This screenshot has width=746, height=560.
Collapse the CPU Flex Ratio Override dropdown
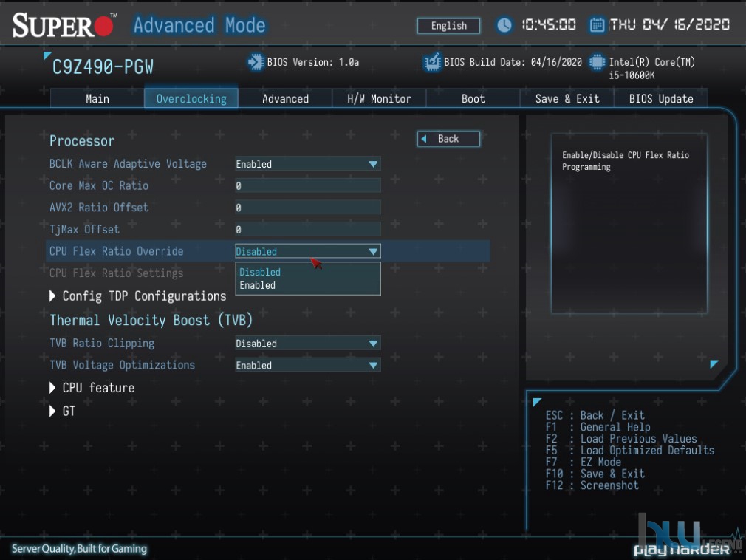[x=308, y=251]
